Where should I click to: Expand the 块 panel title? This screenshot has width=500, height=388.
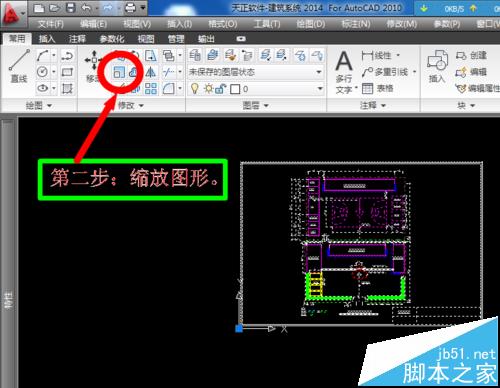[466, 106]
